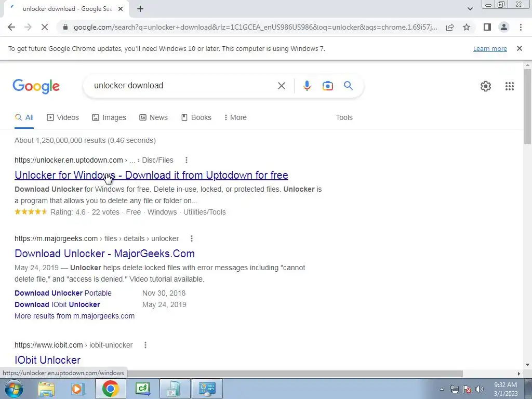Click the scroll right arrow at bottom
This screenshot has width=532, height=399.
[519, 374]
